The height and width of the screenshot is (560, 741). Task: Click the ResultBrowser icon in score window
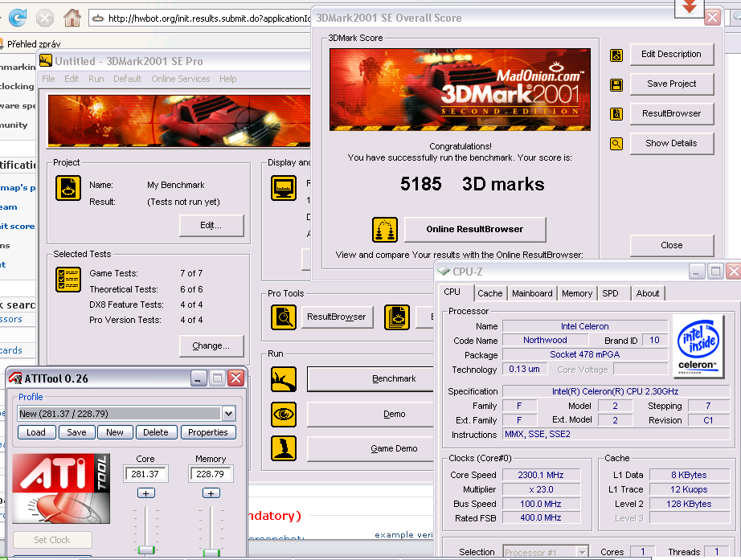616,114
